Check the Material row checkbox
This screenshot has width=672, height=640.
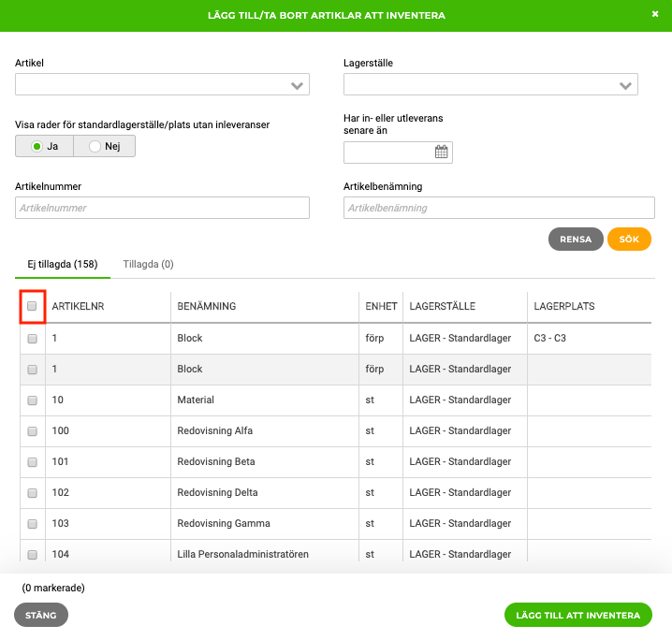click(32, 400)
